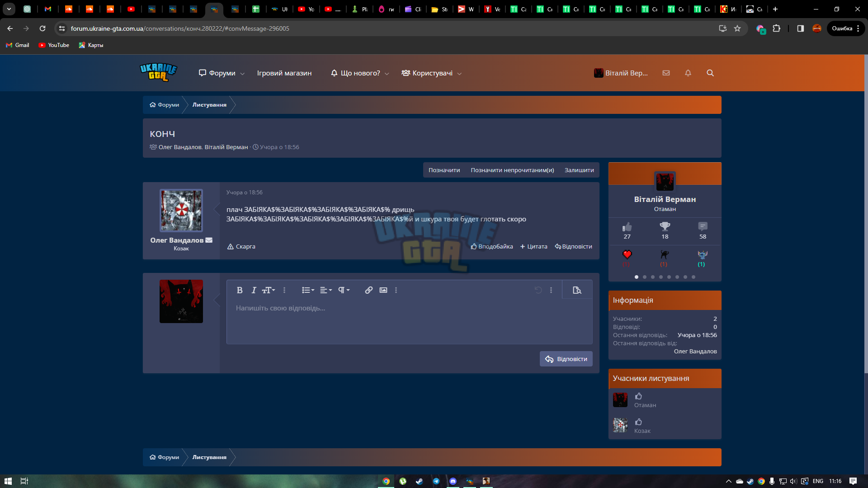The width and height of the screenshot is (868, 488).
Task: Insert a link using the chain icon
Action: pyautogui.click(x=369, y=290)
